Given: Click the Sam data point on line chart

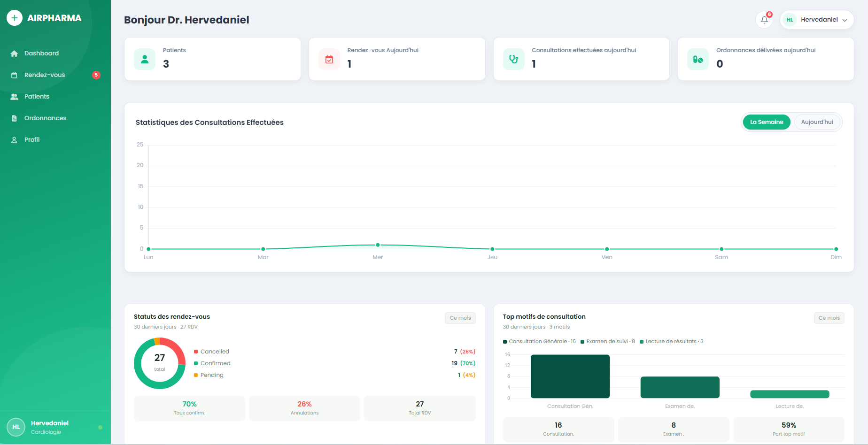Looking at the screenshot, I should tap(721, 249).
